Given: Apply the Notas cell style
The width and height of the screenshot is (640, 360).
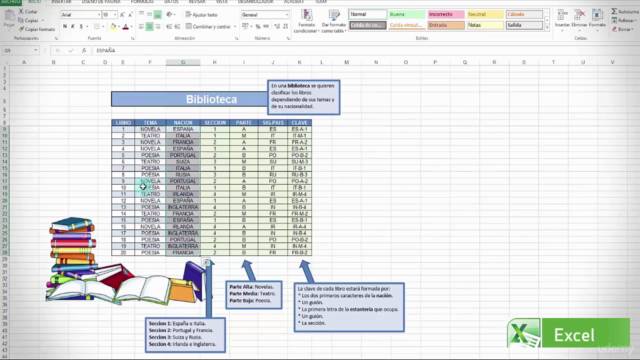Looking at the screenshot, I should pos(485,25).
